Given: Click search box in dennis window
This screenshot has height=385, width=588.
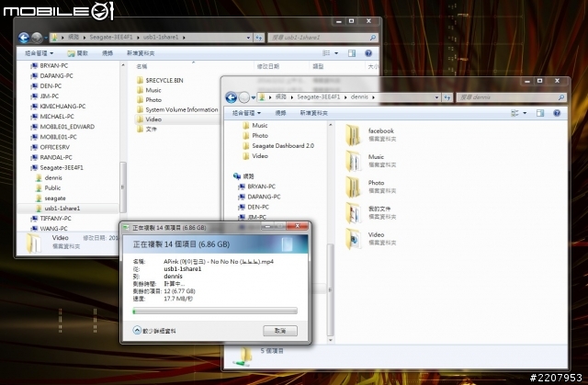Looking at the screenshot, I should click(x=512, y=97).
